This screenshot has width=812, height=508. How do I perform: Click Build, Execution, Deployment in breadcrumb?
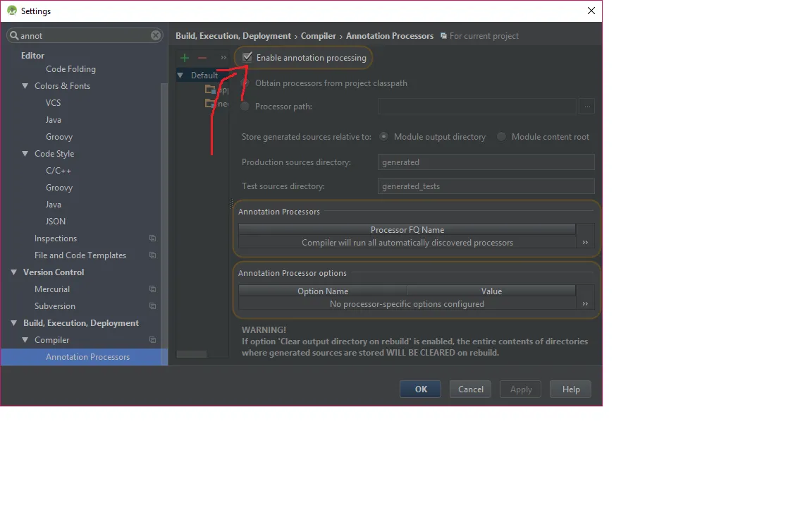pos(233,36)
